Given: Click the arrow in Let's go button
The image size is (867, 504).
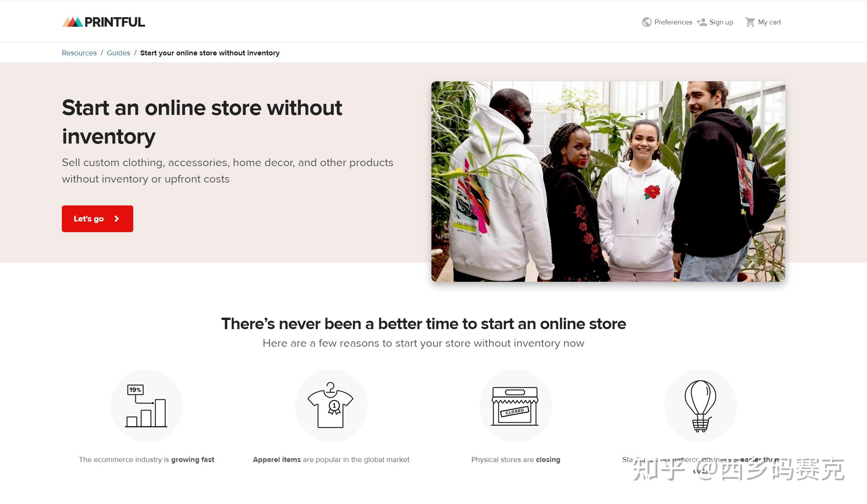Looking at the screenshot, I should 117,219.
